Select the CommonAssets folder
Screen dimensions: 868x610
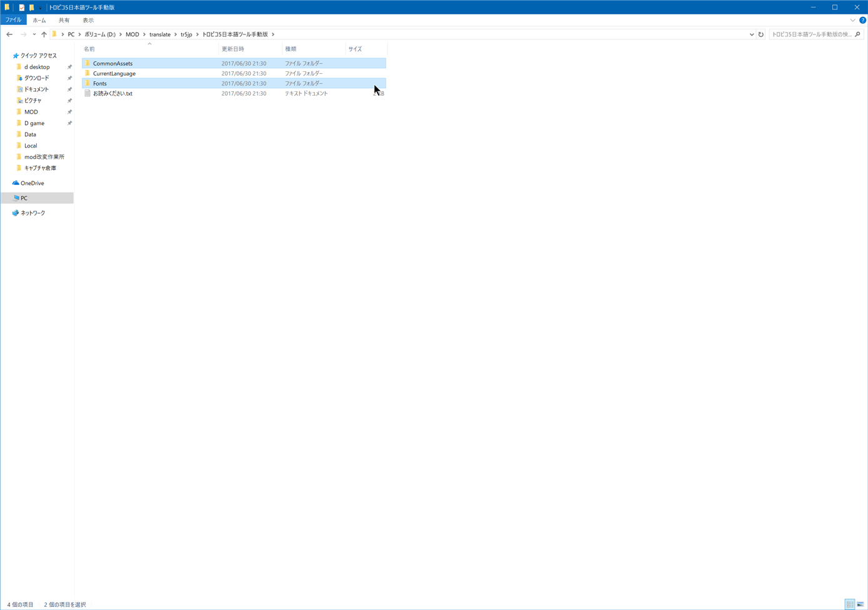coord(234,63)
